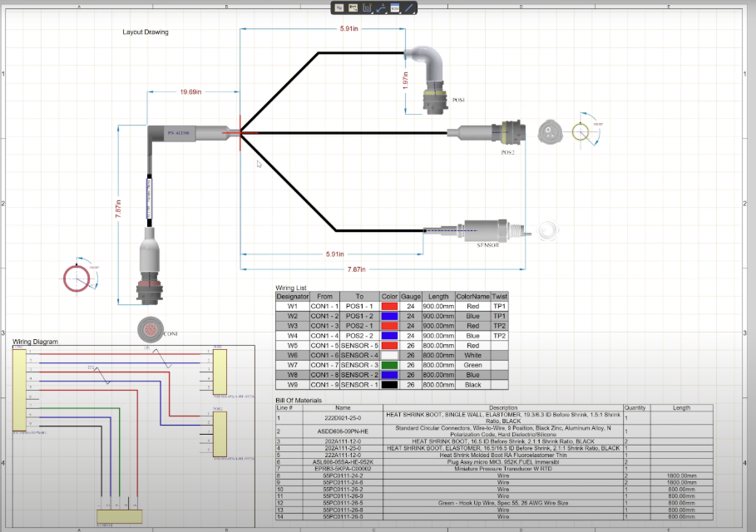Click the black swatch in row W9
Screen dimensions: 756x532
389,385
